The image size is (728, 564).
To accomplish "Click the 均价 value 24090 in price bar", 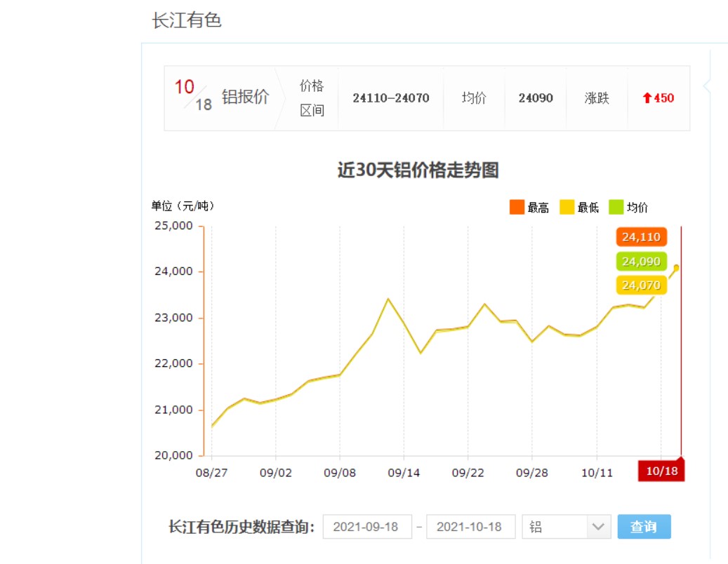I will tap(536, 98).
